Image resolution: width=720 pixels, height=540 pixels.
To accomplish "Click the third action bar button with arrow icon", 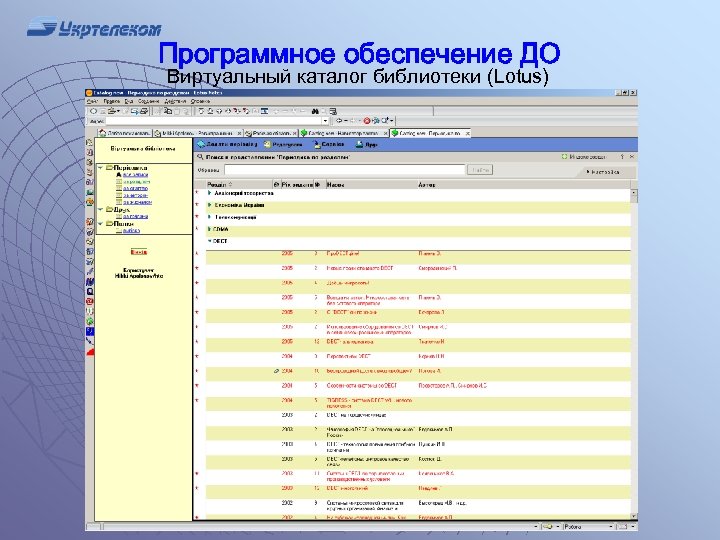I will [329, 144].
